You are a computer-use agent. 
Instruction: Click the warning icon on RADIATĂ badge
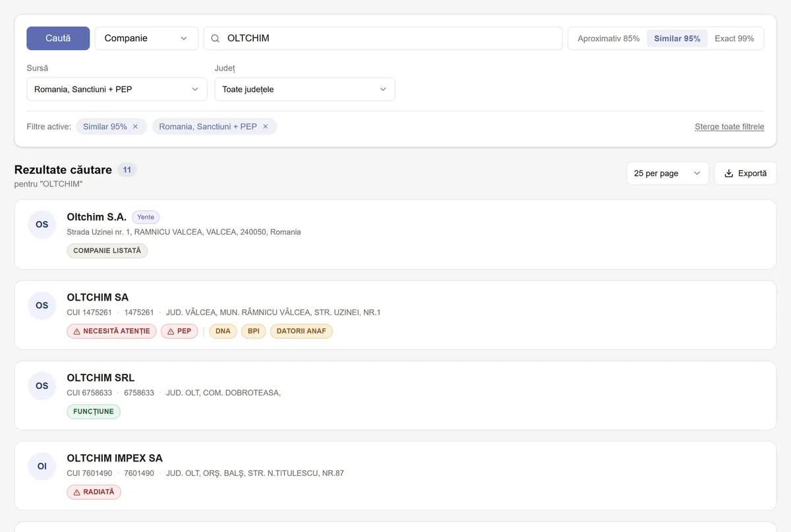(x=77, y=492)
